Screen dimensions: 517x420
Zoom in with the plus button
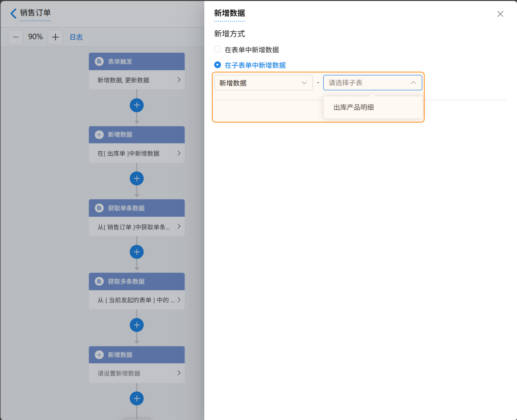55,37
